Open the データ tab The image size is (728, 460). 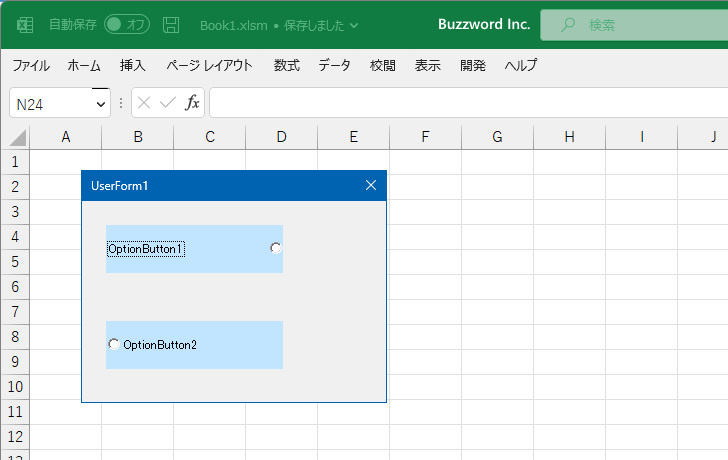click(x=335, y=65)
